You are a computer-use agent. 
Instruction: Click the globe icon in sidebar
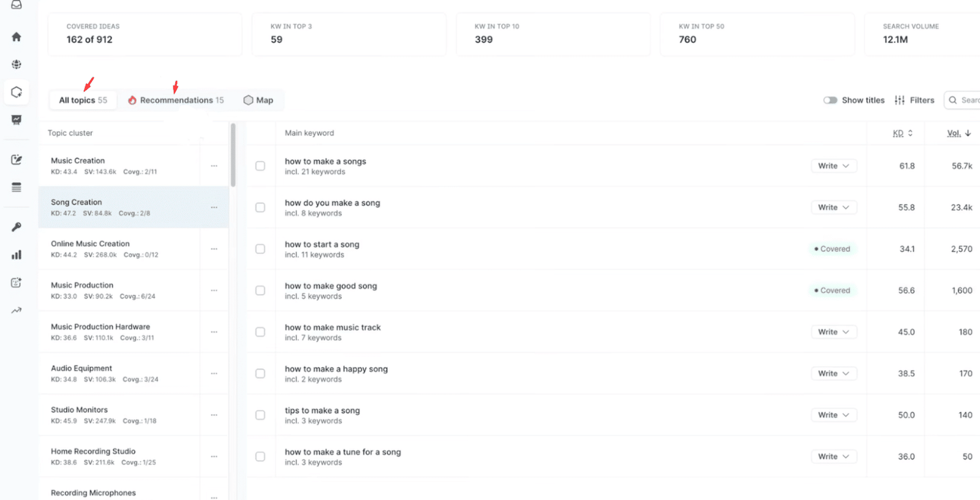[17, 64]
